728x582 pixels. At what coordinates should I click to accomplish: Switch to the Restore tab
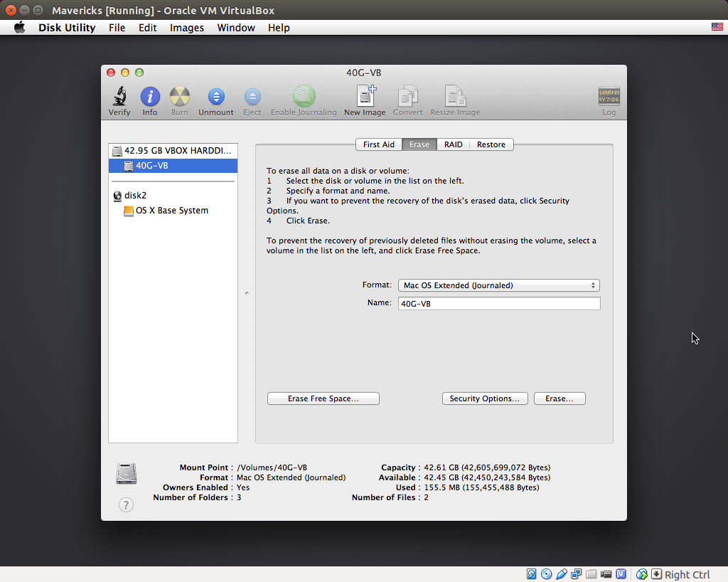pyautogui.click(x=491, y=144)
